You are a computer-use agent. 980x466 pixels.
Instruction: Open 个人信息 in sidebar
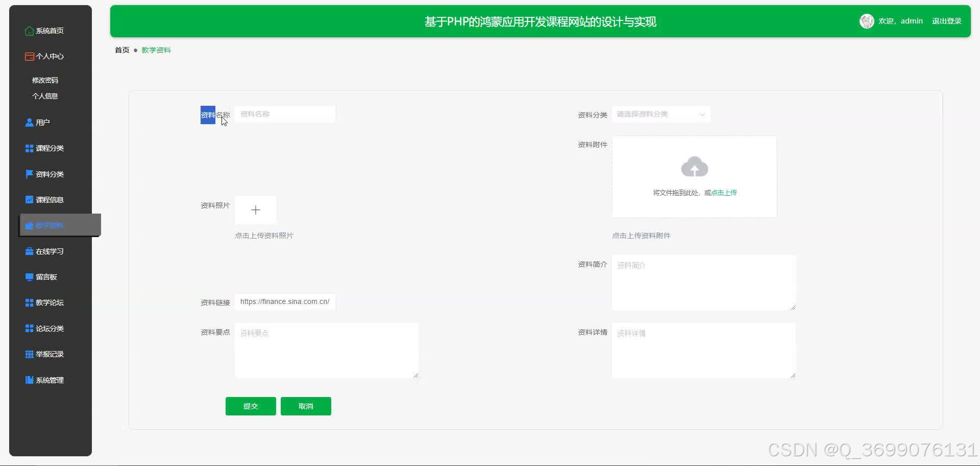tap(45, 96)
